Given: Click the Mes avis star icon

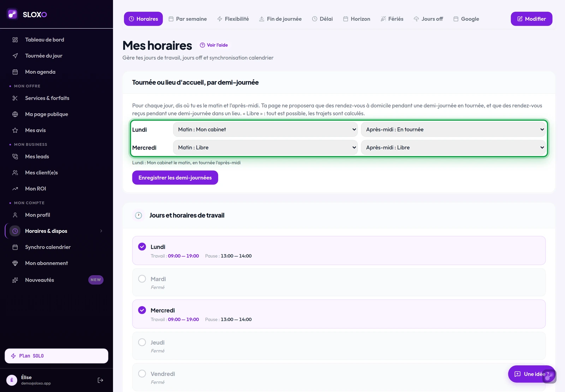Looking at the screenshot, I should coord(15,130).
